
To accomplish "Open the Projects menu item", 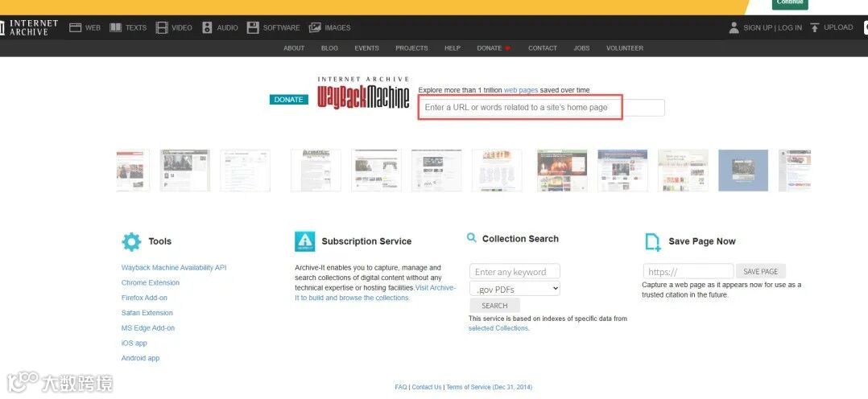I will tap(411, 48).
